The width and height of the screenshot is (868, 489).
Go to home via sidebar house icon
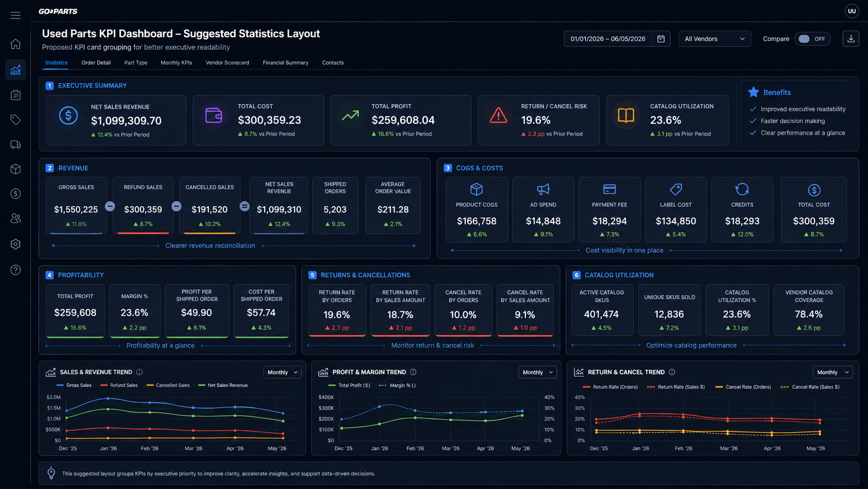pos(16,44)
